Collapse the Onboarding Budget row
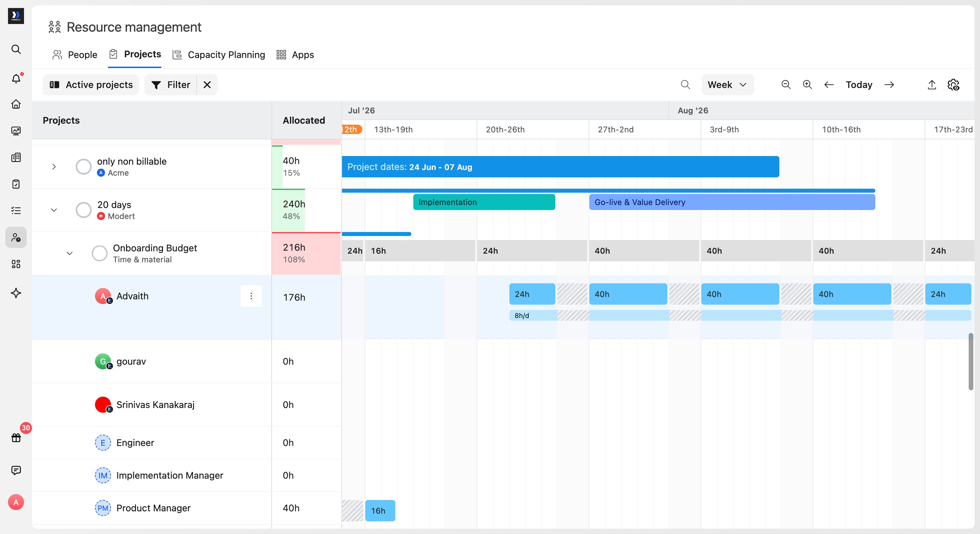 pyautogui.click(x=70, y=253)
